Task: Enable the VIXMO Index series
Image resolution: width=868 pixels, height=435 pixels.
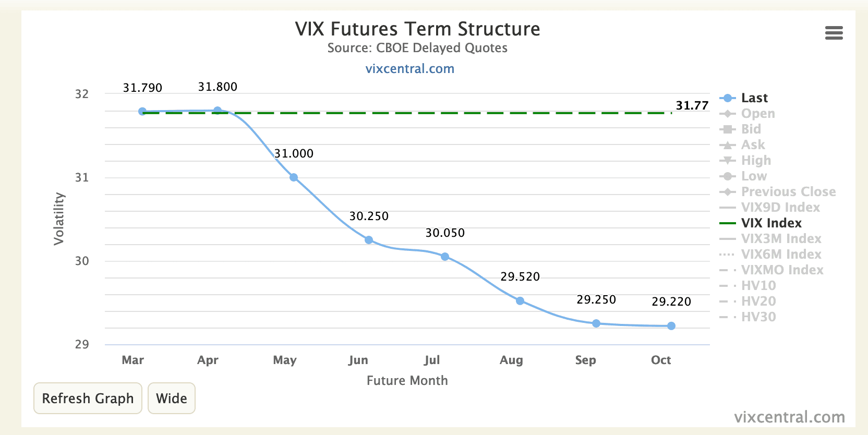Action: tap(782, 270)
